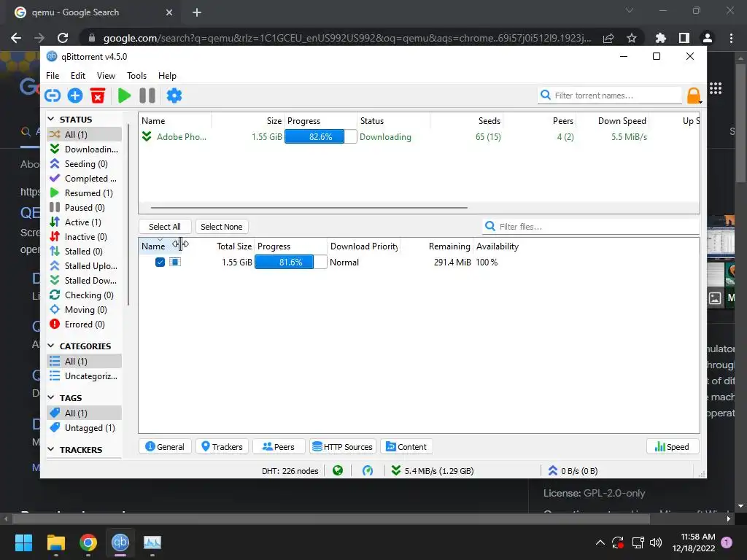Image resolution: width=747 pixels, height=560 pixels.
Task: Click the torrent's 82.6% progress bar
Action: [321, 136]
